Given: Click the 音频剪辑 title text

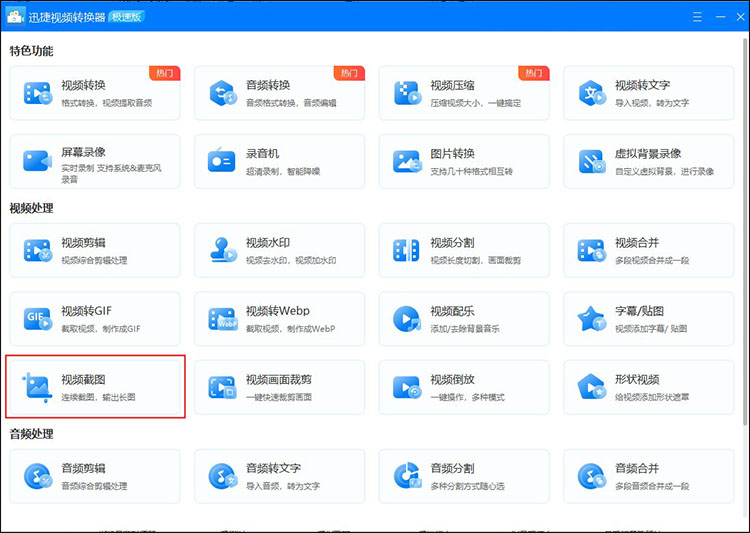Looking at the screenshot, I should (83, 468).
